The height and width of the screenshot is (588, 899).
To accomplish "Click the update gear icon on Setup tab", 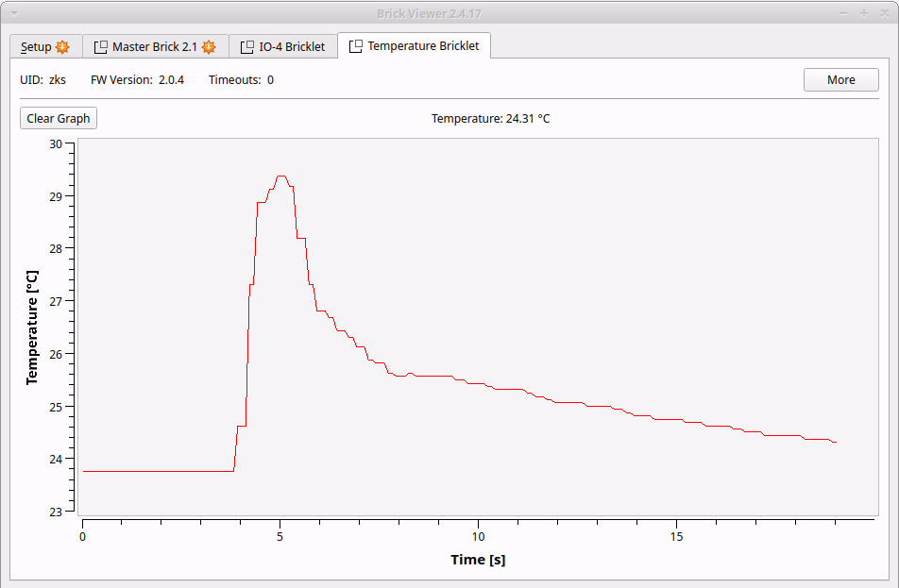I will [x=62, y=46].
